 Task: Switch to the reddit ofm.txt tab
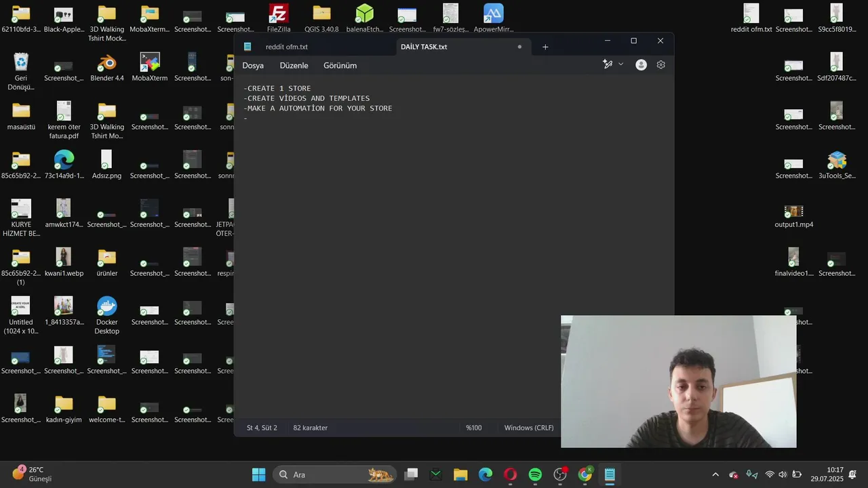tap(286, 47)
